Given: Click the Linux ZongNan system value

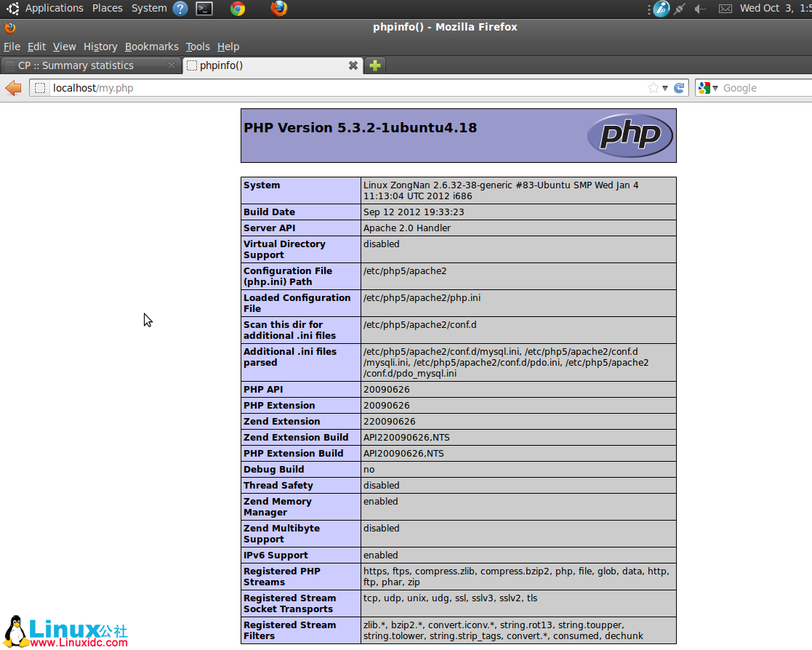Looking at the screenshot, I should tap(501, 190).
